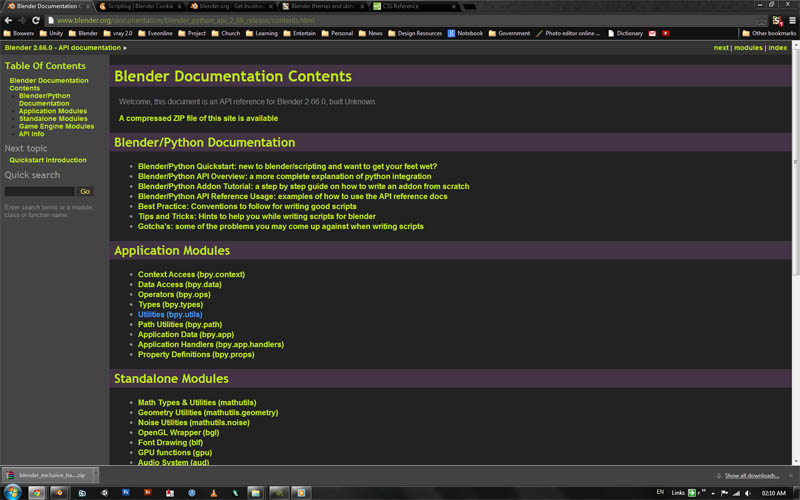Open the Learning bookmarks folder
Image resolution: width=800 pixels, height=500 pixels.
pyautogui.click(x=261, y=33)
